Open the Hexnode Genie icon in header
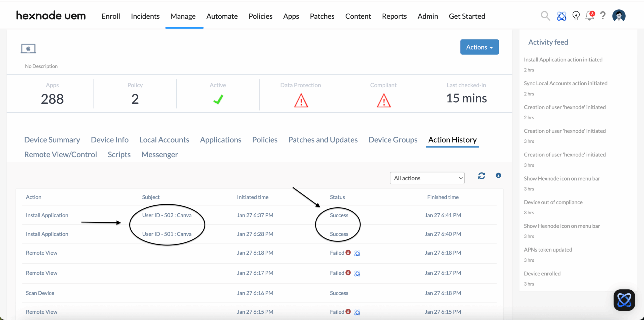 pyautogui.click(x=561, y=16)
